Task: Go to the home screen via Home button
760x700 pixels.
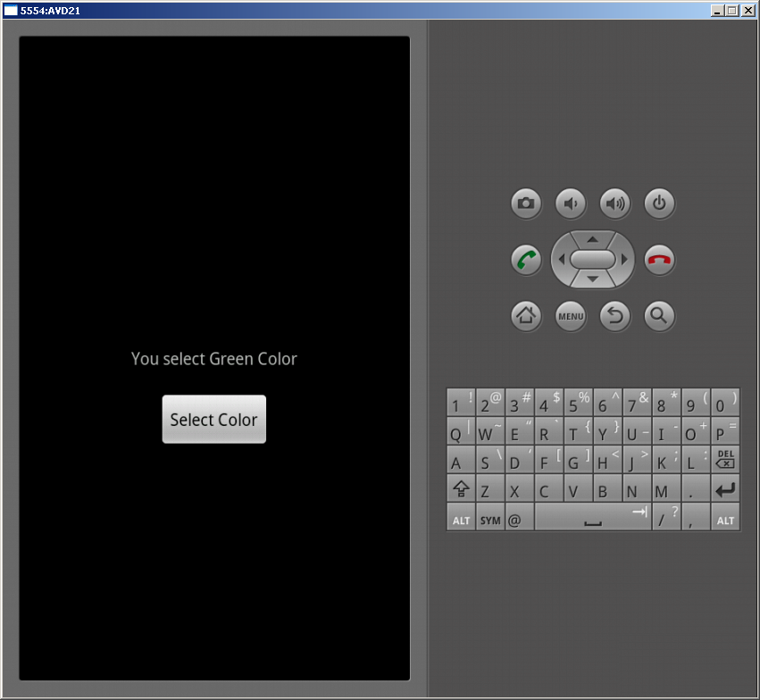Action: coord(526,316)
